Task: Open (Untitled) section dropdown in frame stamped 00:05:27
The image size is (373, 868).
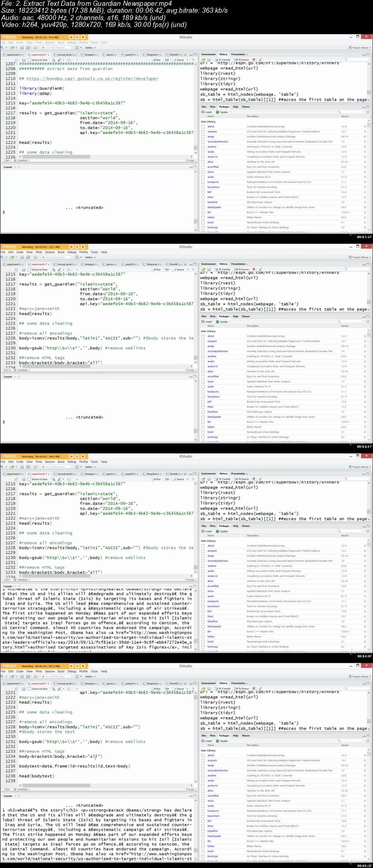Action: click(x=24, y=789)
